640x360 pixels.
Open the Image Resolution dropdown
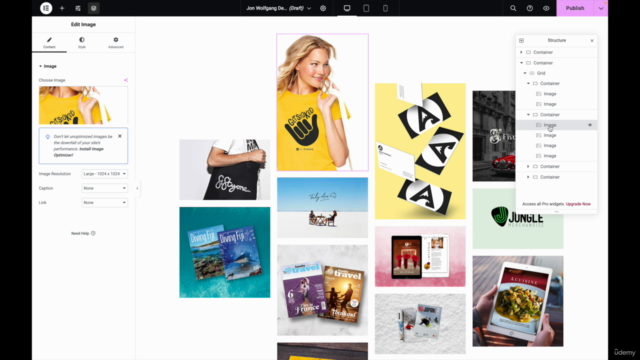point(104,174)
